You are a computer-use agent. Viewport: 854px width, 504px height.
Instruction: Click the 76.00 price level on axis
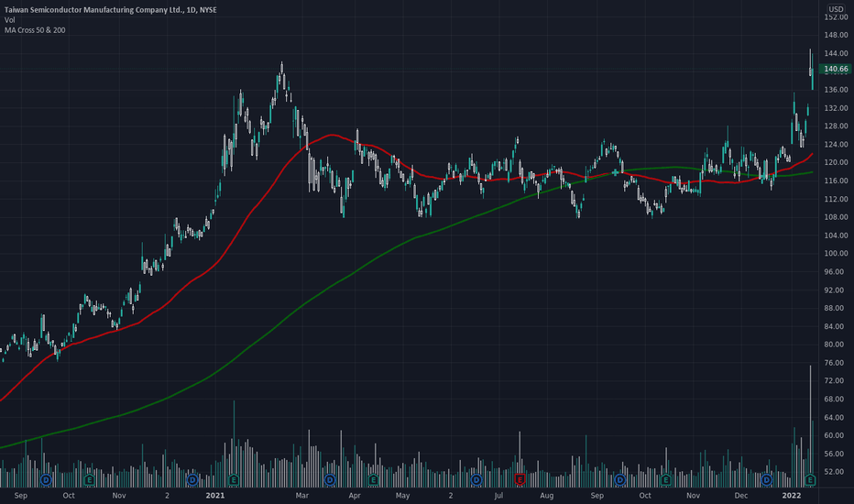pyautogui.click(x=836, y=363)
